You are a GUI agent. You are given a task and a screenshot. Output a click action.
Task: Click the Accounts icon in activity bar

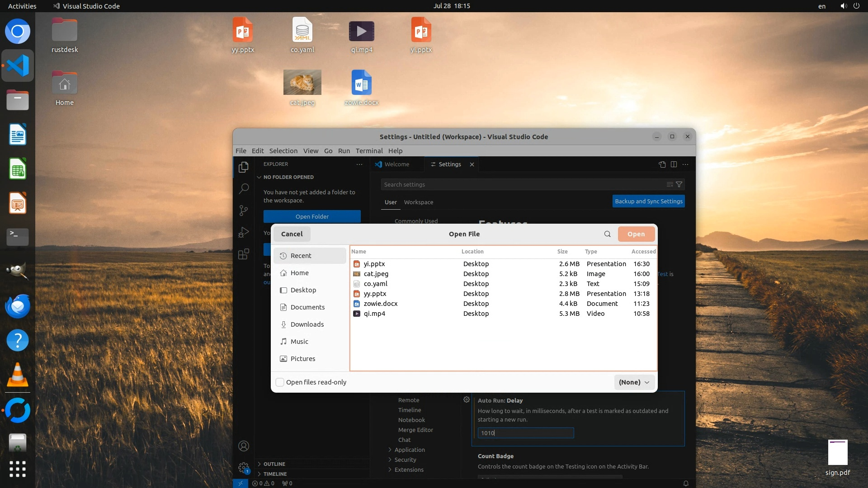(x=244, y=446)
